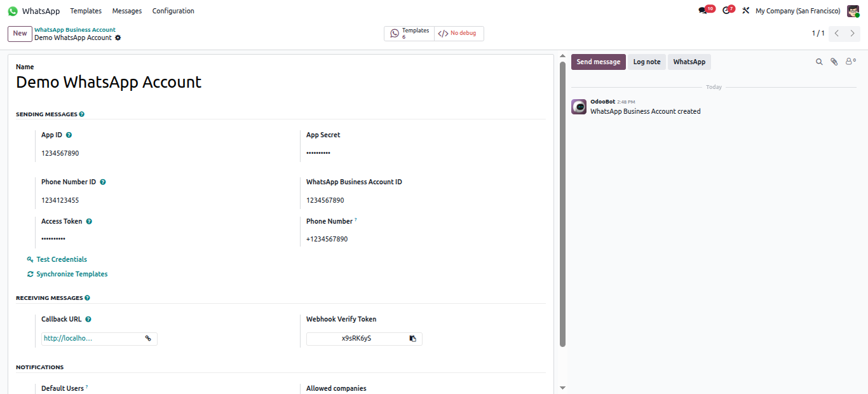Copy the Callback URL link icon
Screen dimensions: 868x394
tap(148, 339)
